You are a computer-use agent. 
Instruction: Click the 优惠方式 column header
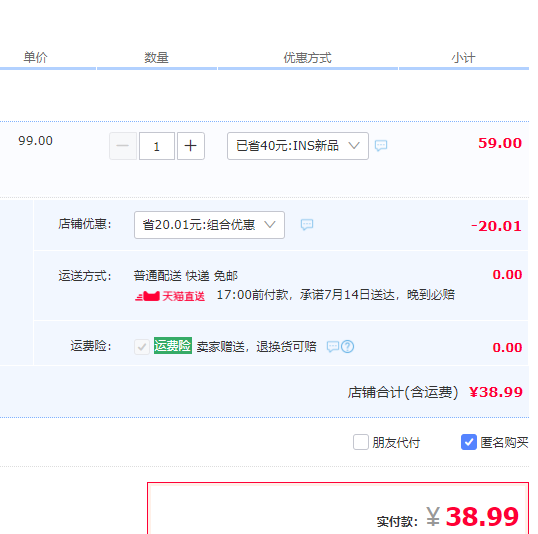(x=307, y=58)
